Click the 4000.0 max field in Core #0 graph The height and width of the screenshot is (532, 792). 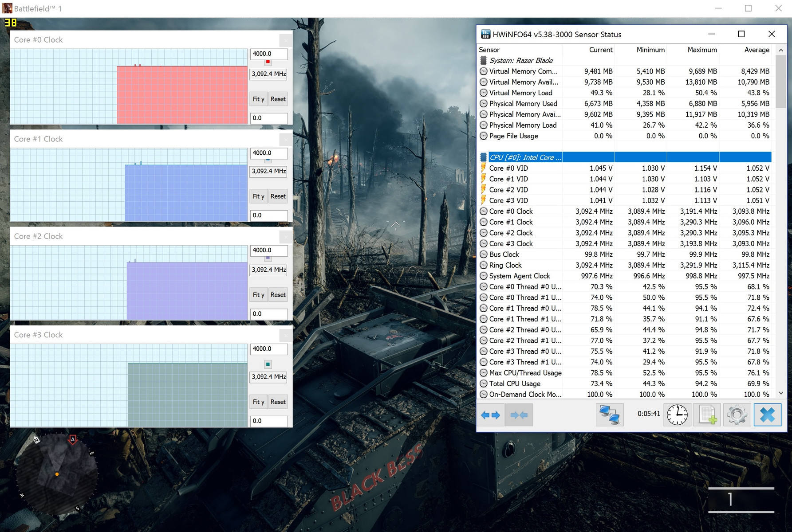269,54
